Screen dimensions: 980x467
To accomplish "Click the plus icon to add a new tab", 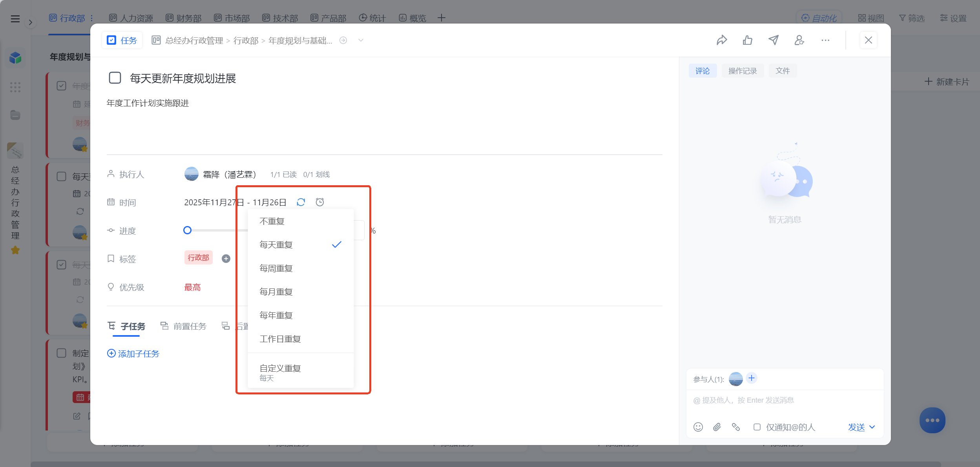I will pyautogui.click(x=442, y=18).
